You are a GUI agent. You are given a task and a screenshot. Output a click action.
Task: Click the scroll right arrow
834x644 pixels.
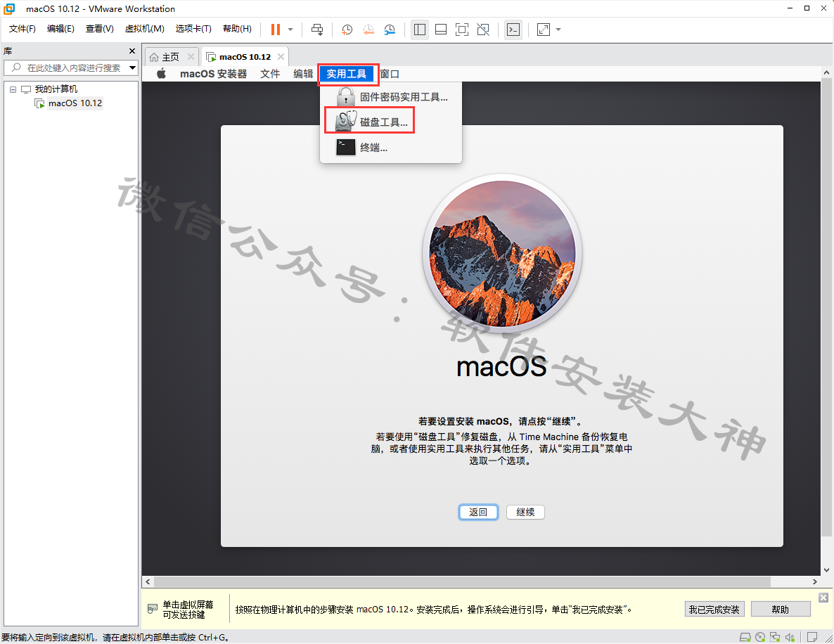tap(815, 582)
